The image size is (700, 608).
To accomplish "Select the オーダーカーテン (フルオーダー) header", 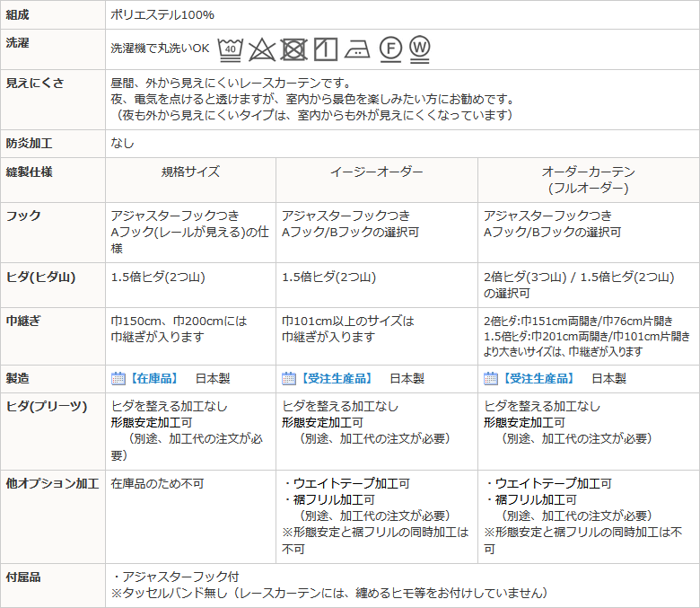I will pos(588,180).
